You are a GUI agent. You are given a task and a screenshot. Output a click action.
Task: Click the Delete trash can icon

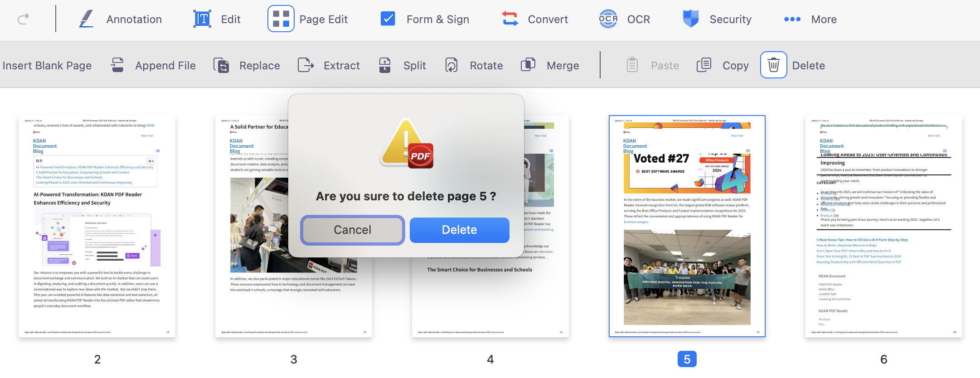[x=774, y=65]
